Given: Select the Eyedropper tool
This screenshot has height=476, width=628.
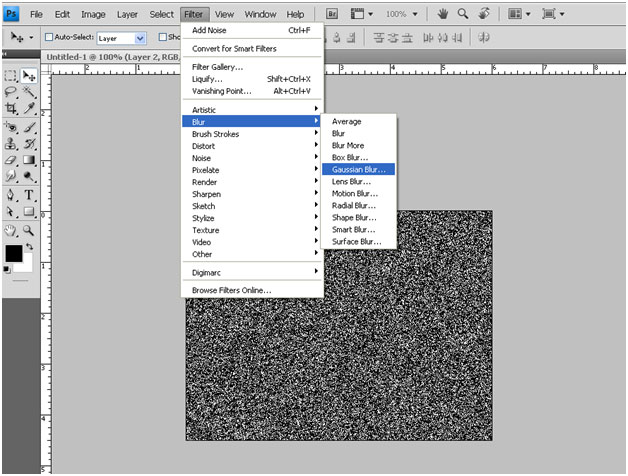Looking at the screenshot, I should click(x=29, y=108).
